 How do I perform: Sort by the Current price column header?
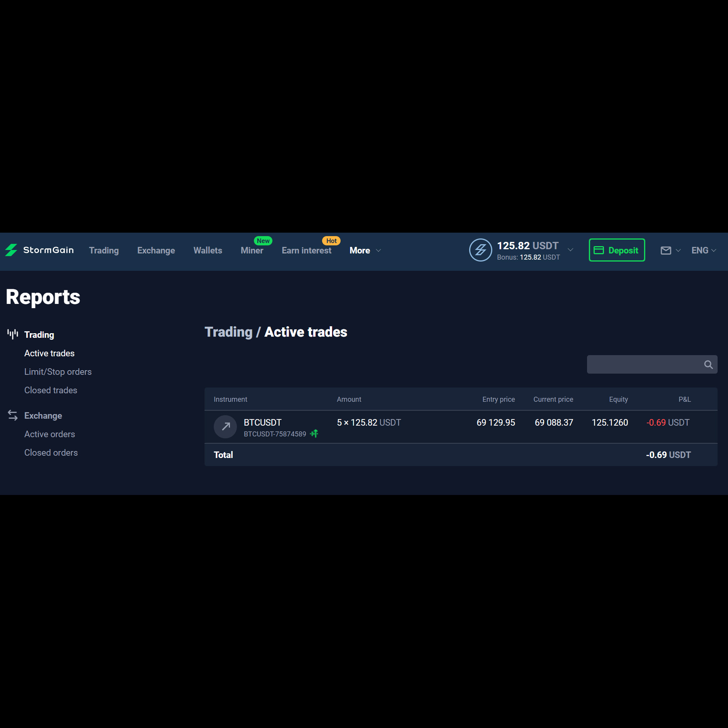tap(553, 399)
